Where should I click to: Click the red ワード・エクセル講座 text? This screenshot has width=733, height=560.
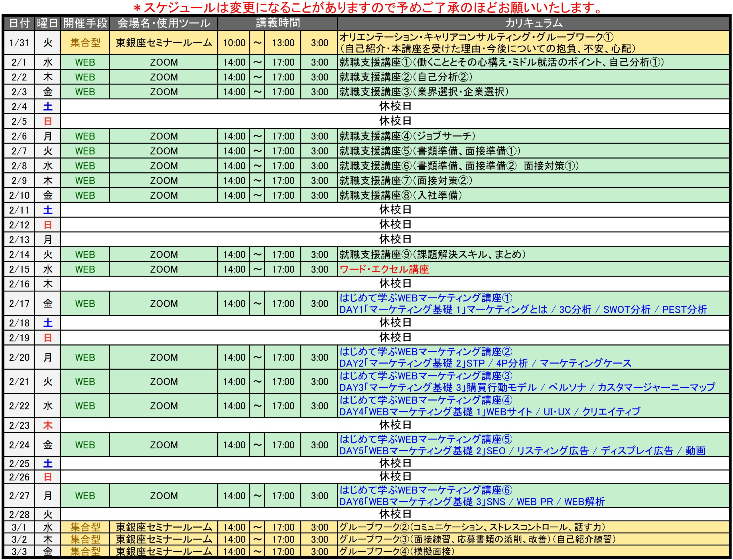pos(384,269)
